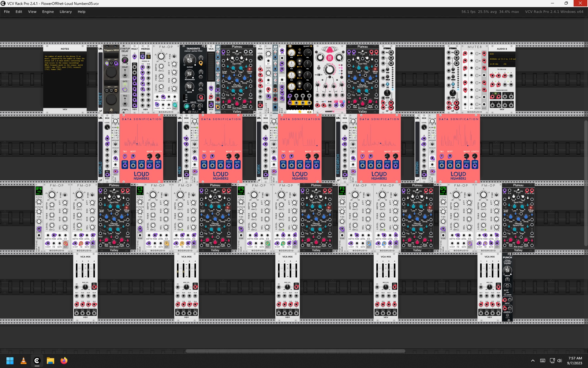Click the GATE jack on the WORLD Loud Numbers module
Screen dimensions: 588x368
pos(158,166)
